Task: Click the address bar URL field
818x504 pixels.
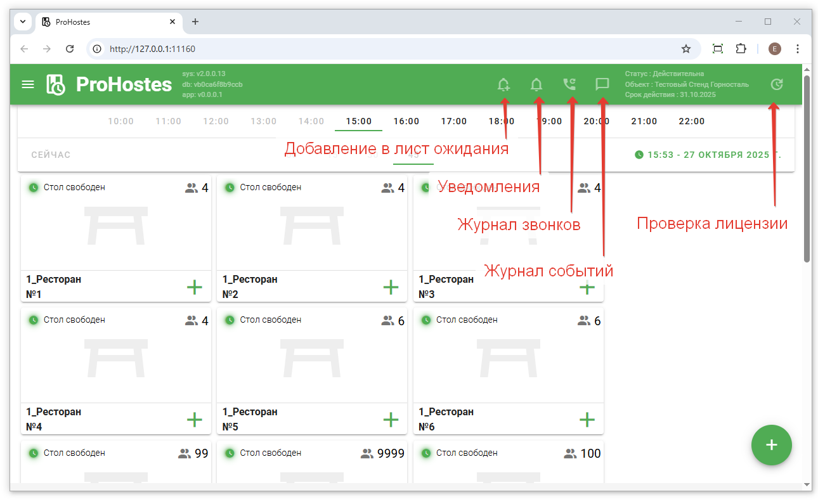Action: 380,49
